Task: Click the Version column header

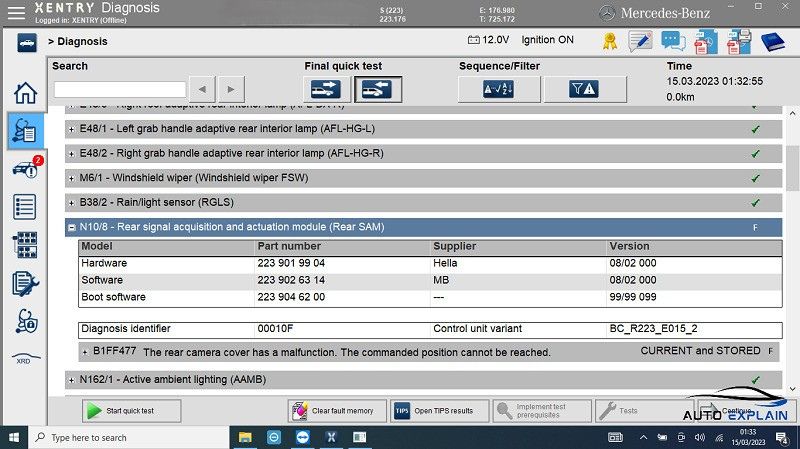Action: tap(629, 246)
